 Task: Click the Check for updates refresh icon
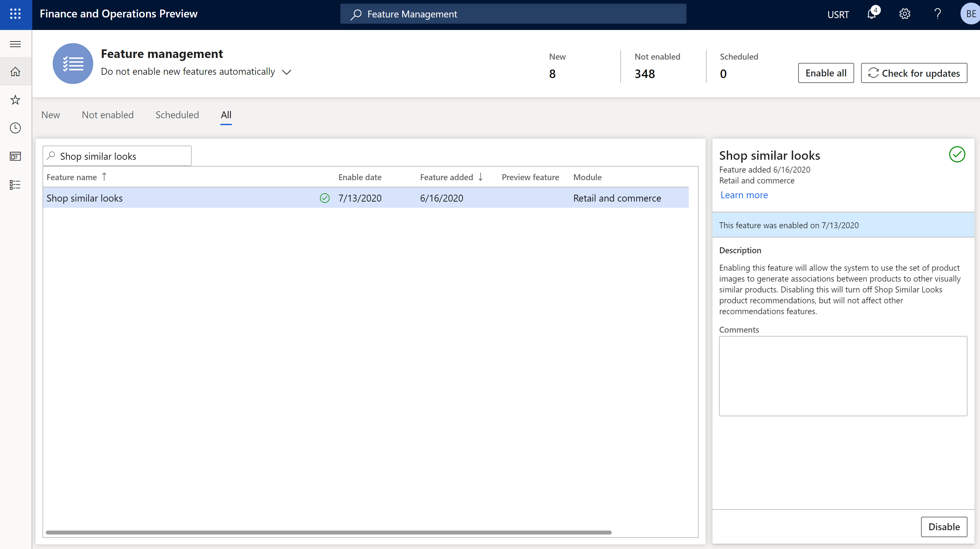873,72
